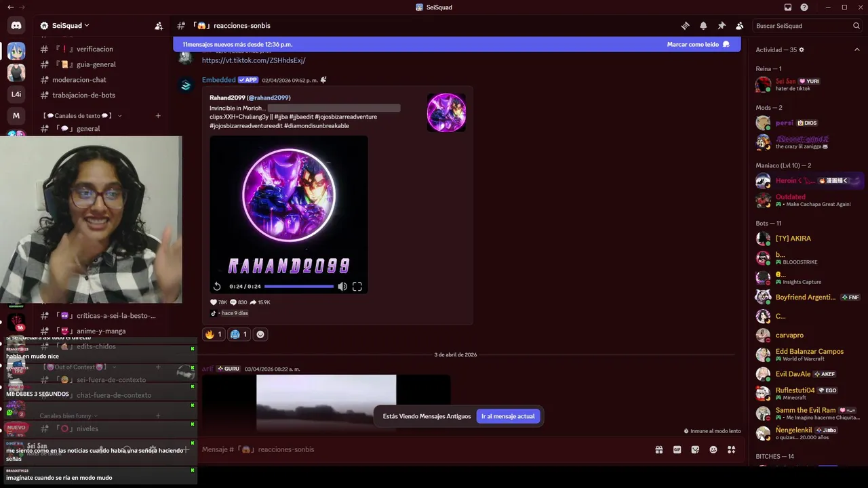This screenshot has width=868, height=488.
Task: Invite people to SeiSquad icon
Action: tap(159, 26)
